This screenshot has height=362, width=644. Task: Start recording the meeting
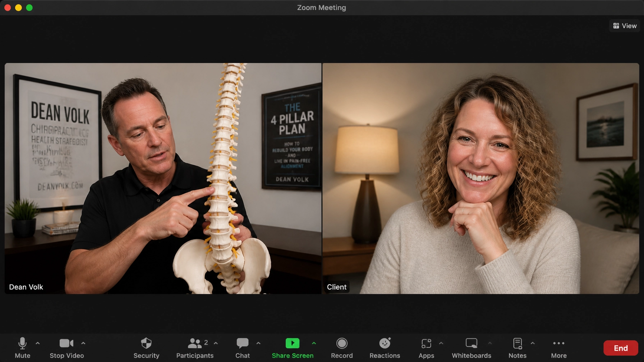[x=342, y=348]
